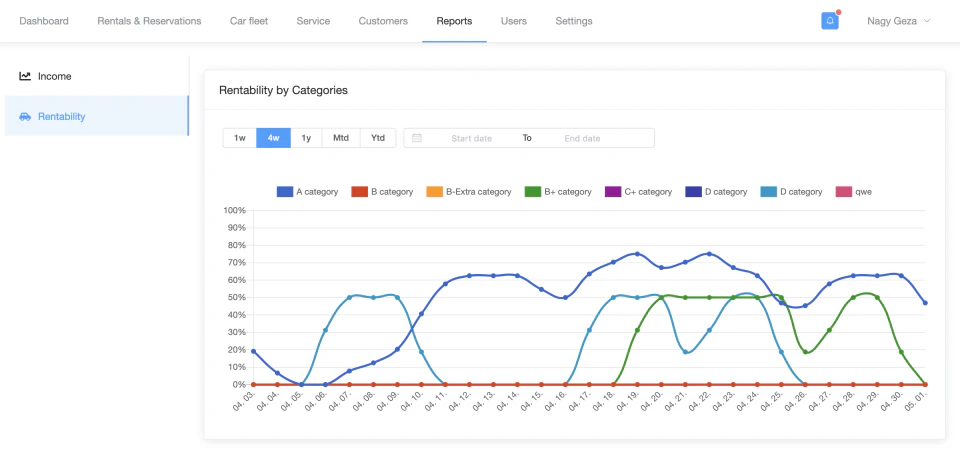Viewport: 960px width, 451px height.
Task: Open the Rentals & Reservations tab
Action: [x=149, y=21]
